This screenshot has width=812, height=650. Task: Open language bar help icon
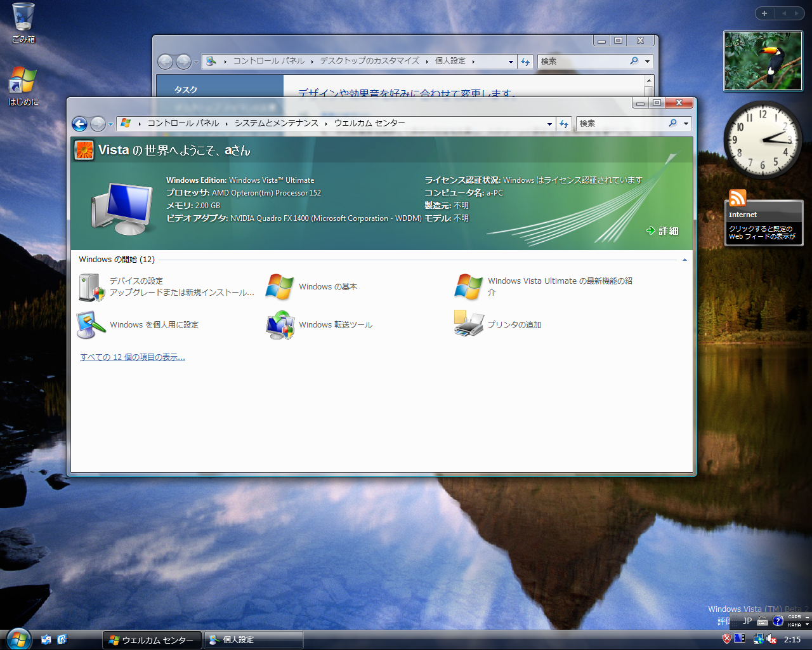778,621
